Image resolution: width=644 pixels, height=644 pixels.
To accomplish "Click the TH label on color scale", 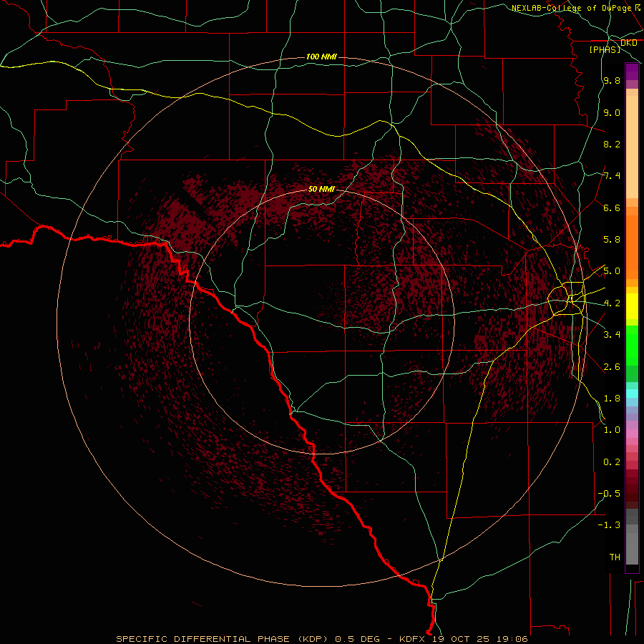I will (615, 557).
